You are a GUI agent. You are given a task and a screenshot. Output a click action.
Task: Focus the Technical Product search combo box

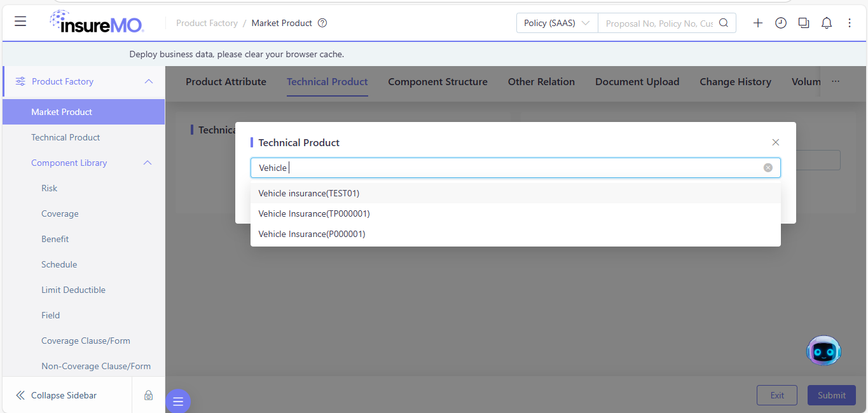click(516, 168)
